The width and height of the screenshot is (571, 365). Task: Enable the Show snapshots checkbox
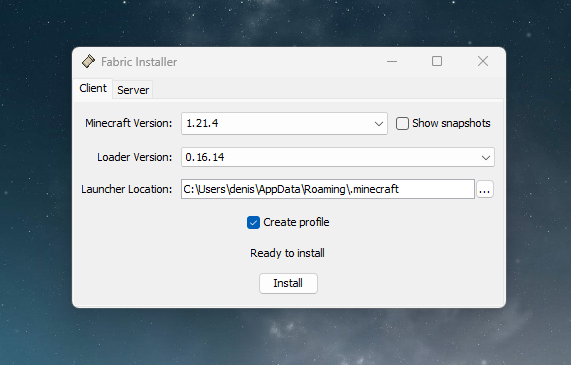coord(402,123)
